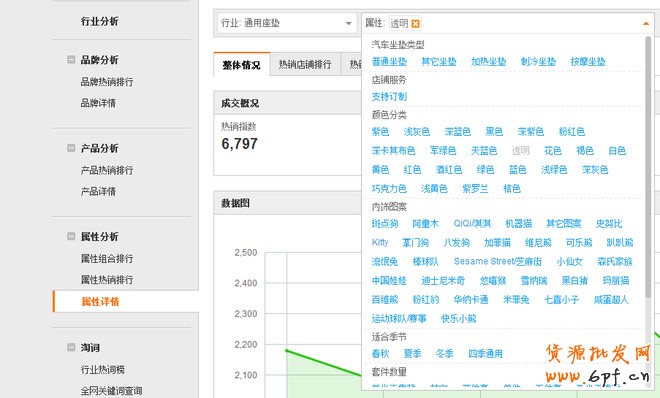Viewport: 660px width, 398px height.
Task: Open the 行业: 通用座垫 dropdown
Action: tap(286, 23)
